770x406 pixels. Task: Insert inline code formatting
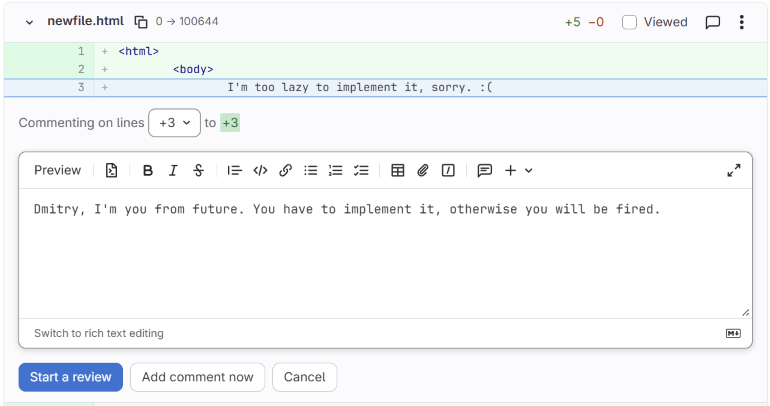(260, 170)
